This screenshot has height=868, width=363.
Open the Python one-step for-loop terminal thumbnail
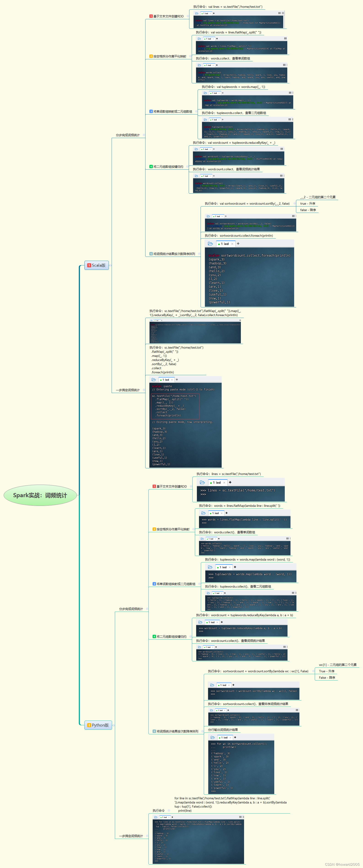(198, 839)
